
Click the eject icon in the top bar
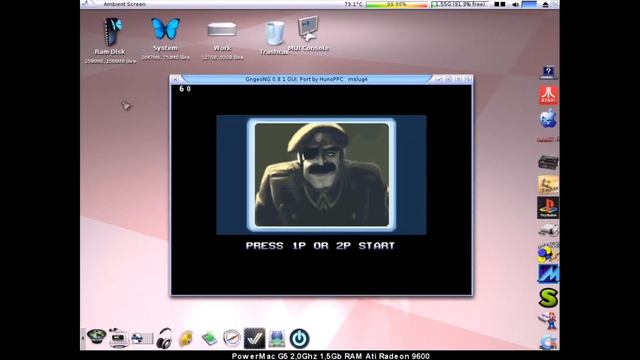546,4
